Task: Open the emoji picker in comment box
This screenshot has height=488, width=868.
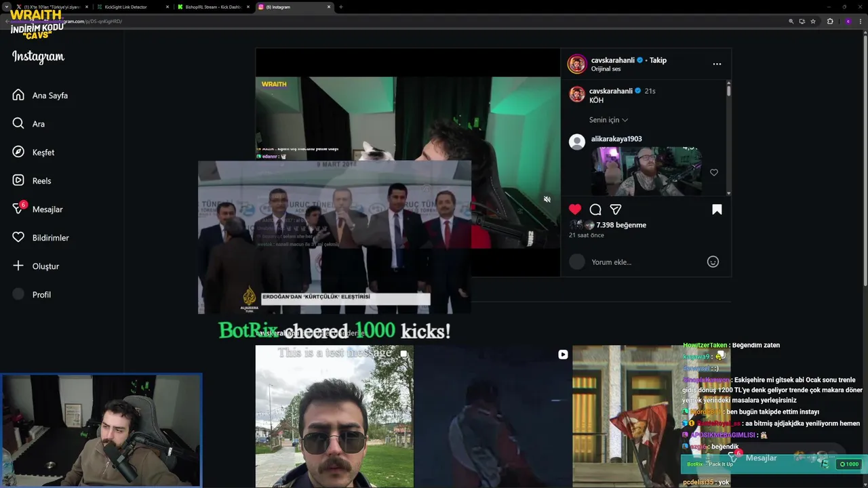Action: (x=713, y=262)
